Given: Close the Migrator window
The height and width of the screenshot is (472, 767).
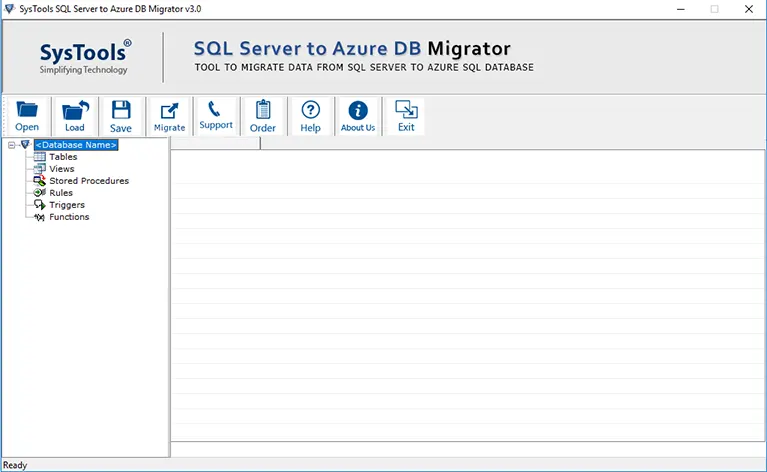Looking at the screenshot, I should (748, 9).
